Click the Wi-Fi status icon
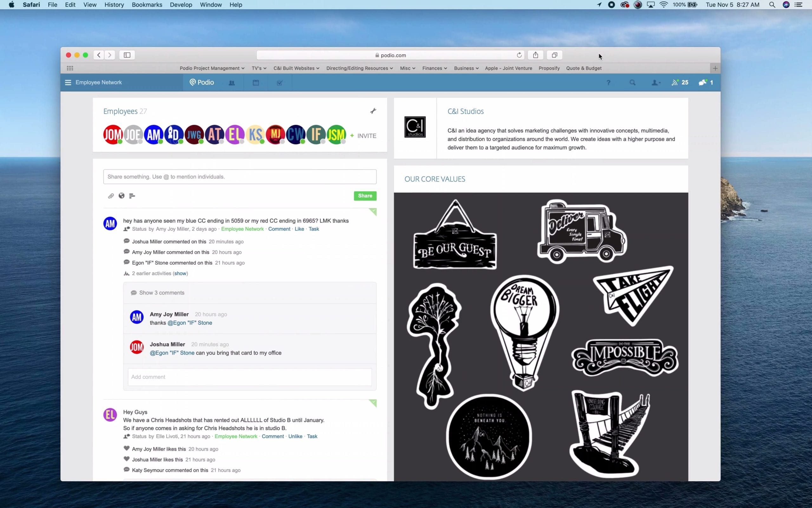This screenshot has width=812, height=508. (663, 5)
